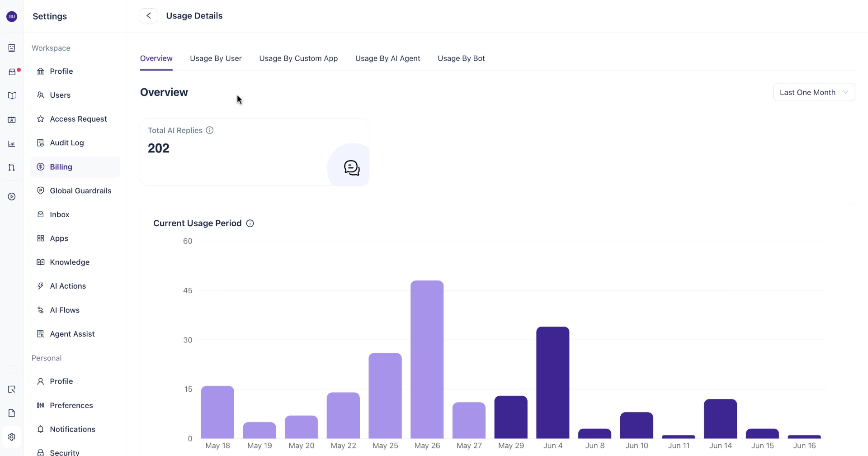The image size is (868, 456).
Task: Click the Jun 4 bar in chart
Action: 553,382
